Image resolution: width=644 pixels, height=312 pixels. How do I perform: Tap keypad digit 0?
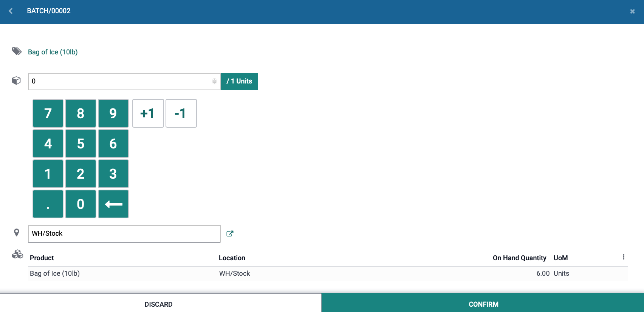point(80,204)
